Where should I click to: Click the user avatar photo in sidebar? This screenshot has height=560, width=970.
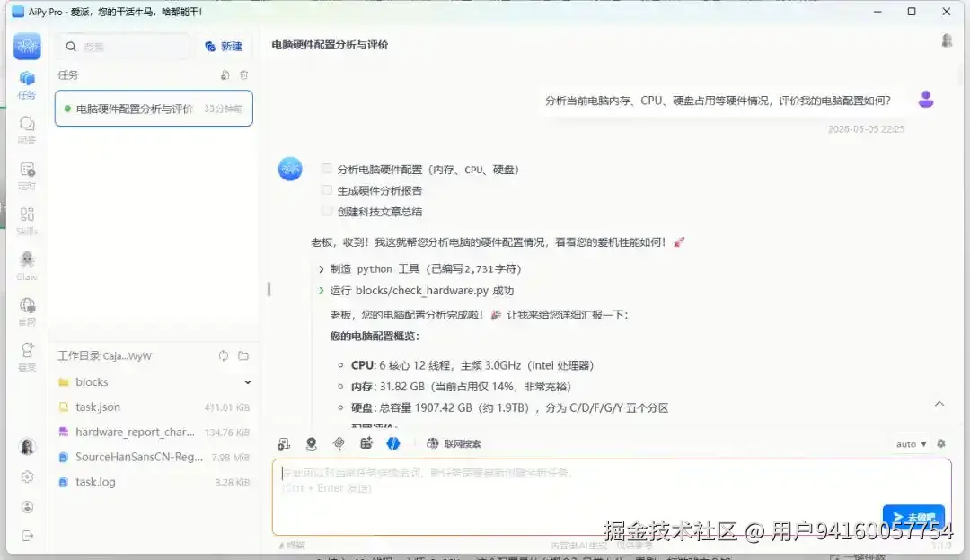click(x=27, y=446)
